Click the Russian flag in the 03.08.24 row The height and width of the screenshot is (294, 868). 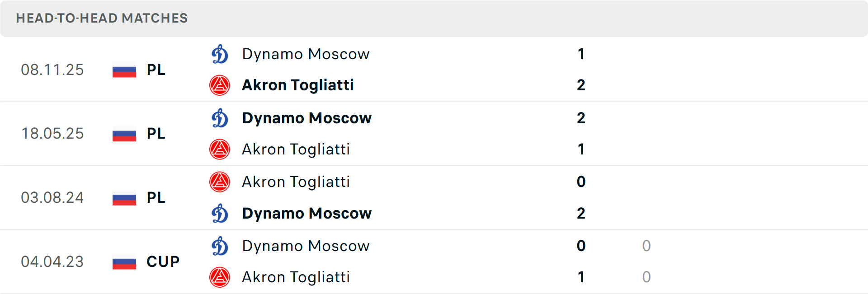pyautogui.click(x=124, y=198)
